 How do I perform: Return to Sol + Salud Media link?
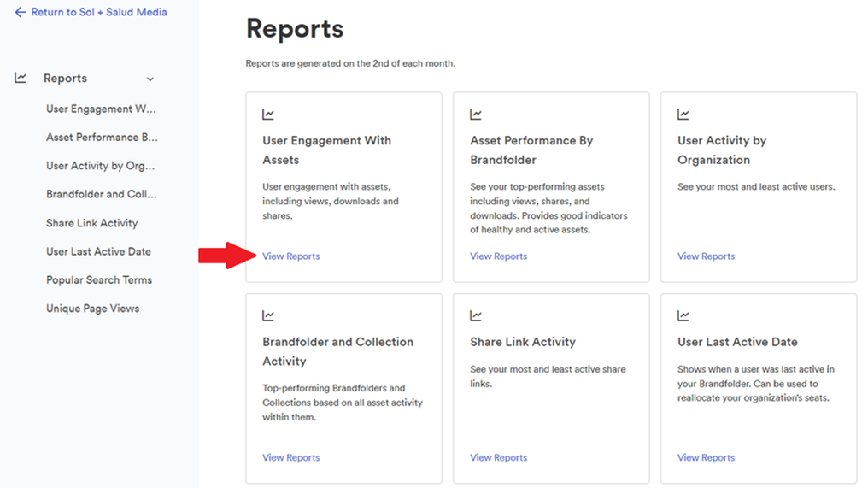[x=99, y=12]
